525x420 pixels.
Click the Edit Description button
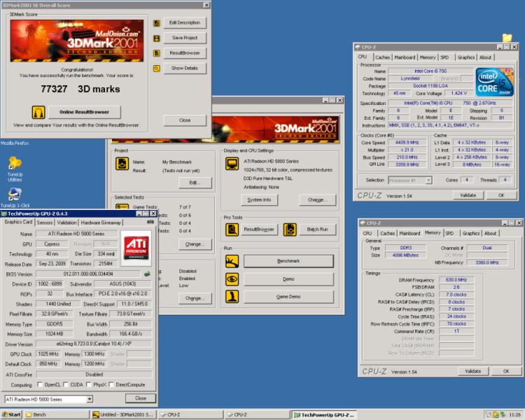(185, 23)
